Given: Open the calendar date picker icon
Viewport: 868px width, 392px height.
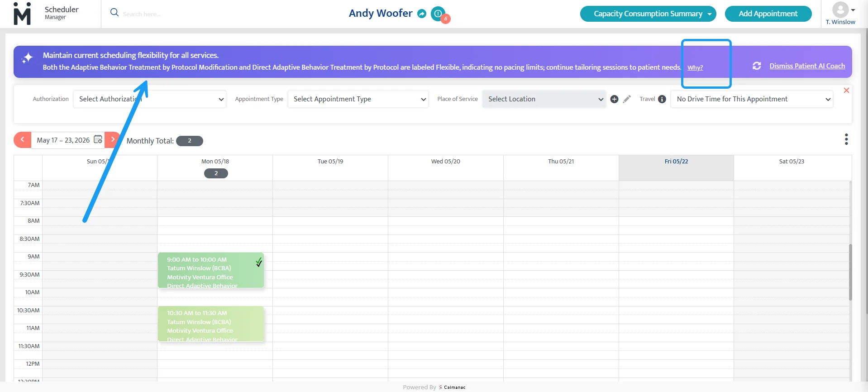Looking at the screenshot, I should pyautogui.click(x=98, y=139).
